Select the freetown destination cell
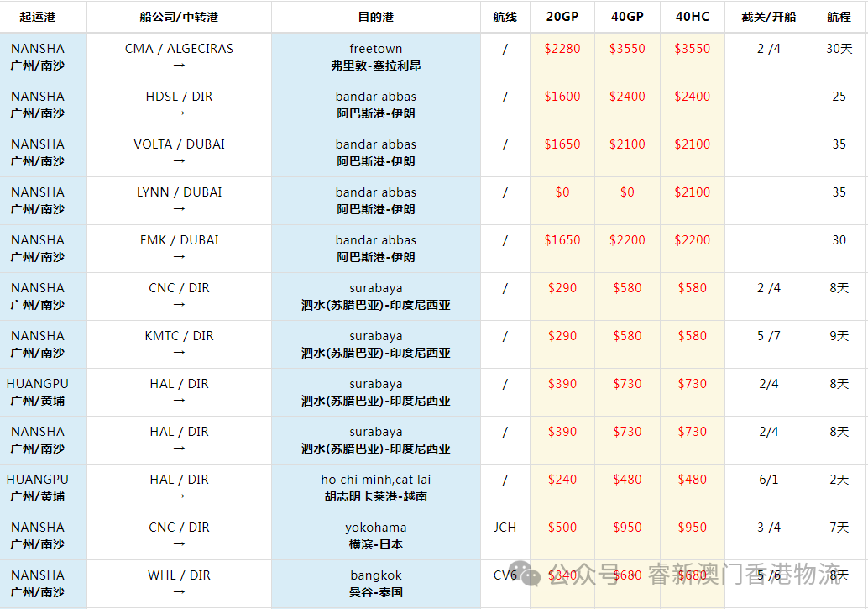Image resolution: width=868 pixels, height=609 pixels. [376, 57]
